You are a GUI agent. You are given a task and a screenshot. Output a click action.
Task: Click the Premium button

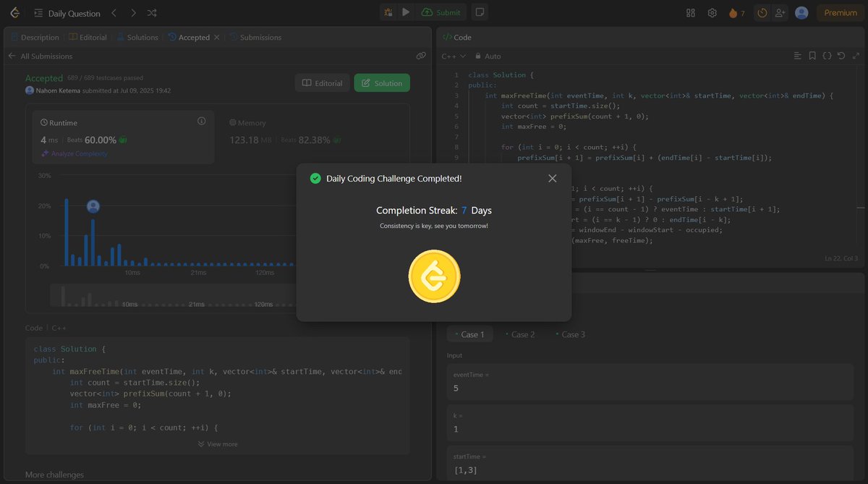coord(841,13)
